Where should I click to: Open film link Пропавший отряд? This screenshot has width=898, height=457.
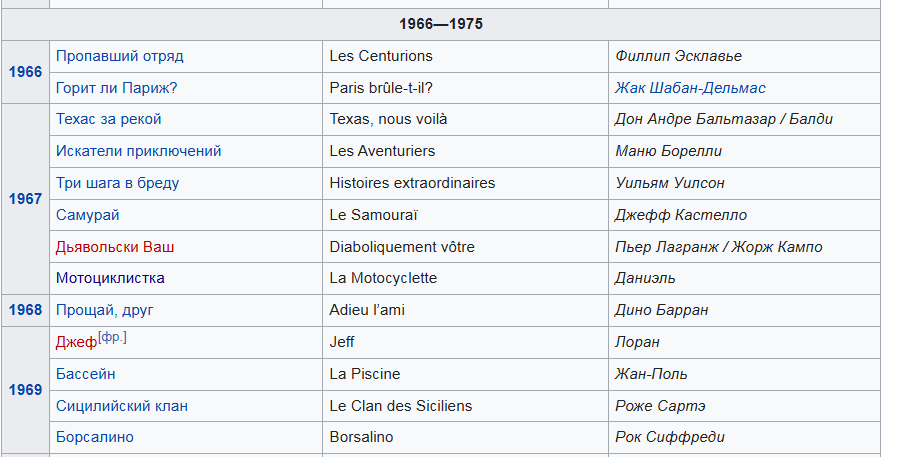point(119,56)
